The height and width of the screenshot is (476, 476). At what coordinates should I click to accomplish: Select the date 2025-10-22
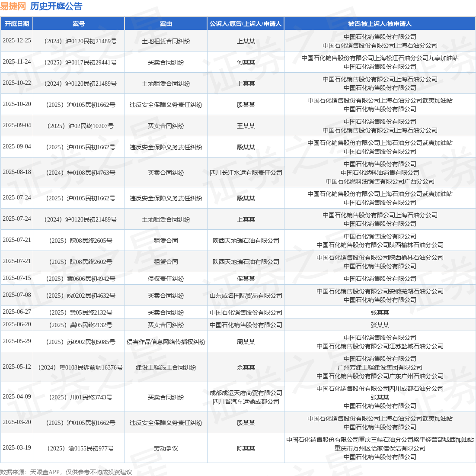[17, 83]
